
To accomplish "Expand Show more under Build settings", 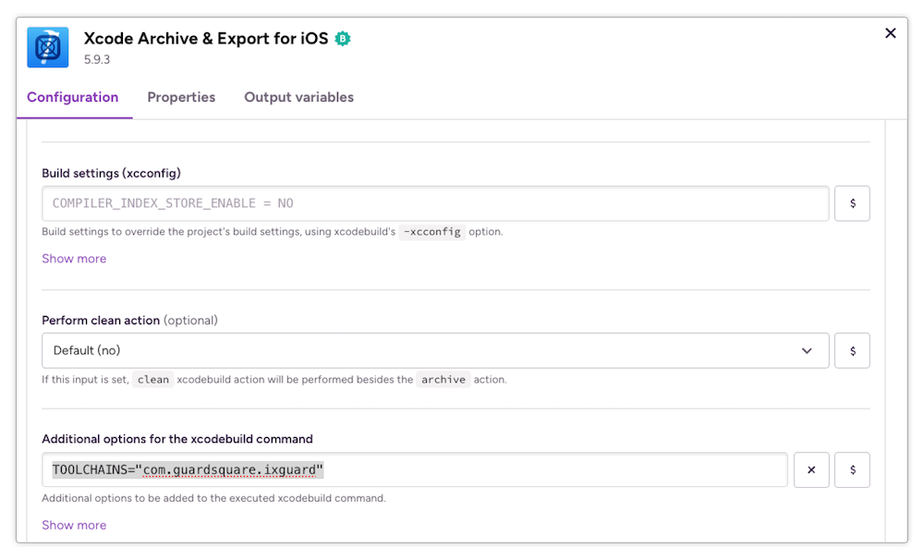I will 74,258.
